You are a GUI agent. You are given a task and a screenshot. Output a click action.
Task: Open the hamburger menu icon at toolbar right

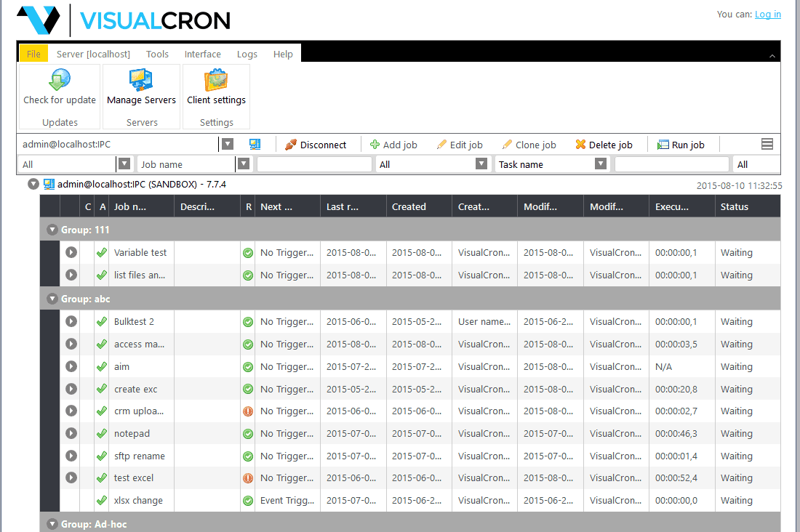[767, 145]
